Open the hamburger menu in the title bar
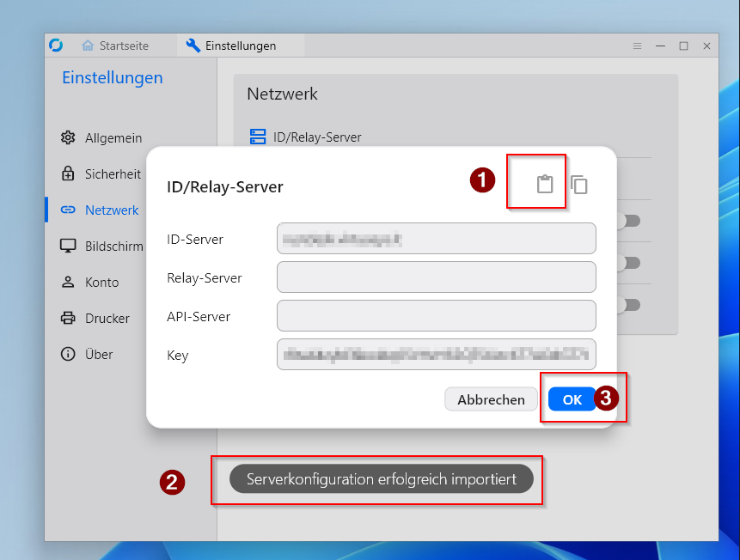 637,46
